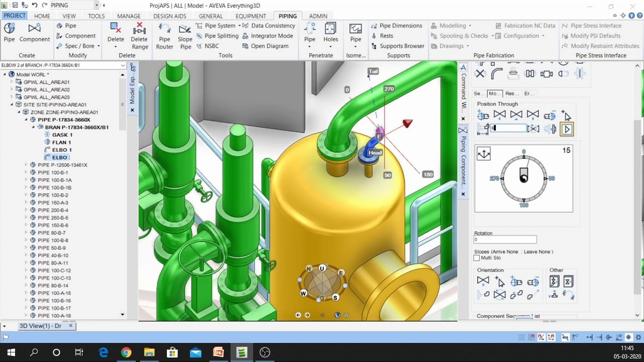The image size is (644, 362).
Task: Click the Create Pipe ribbon icon
Action: (9, 33)
